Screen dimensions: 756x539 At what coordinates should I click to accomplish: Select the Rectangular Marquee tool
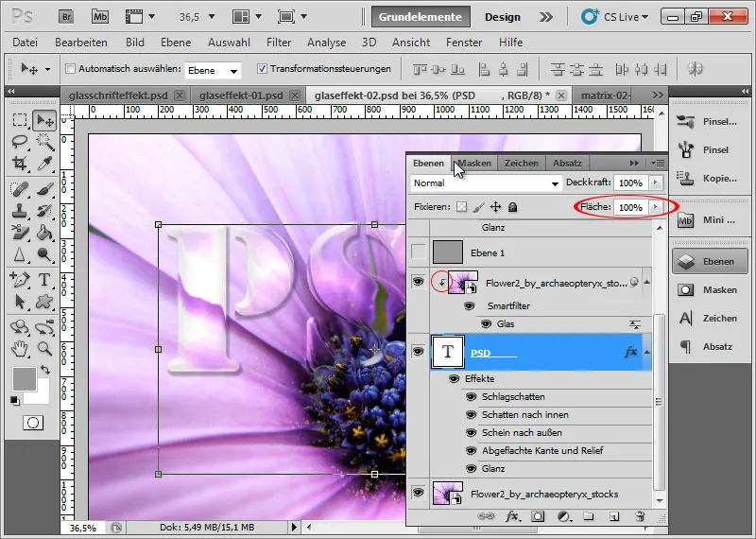click(x=19, y=120)
